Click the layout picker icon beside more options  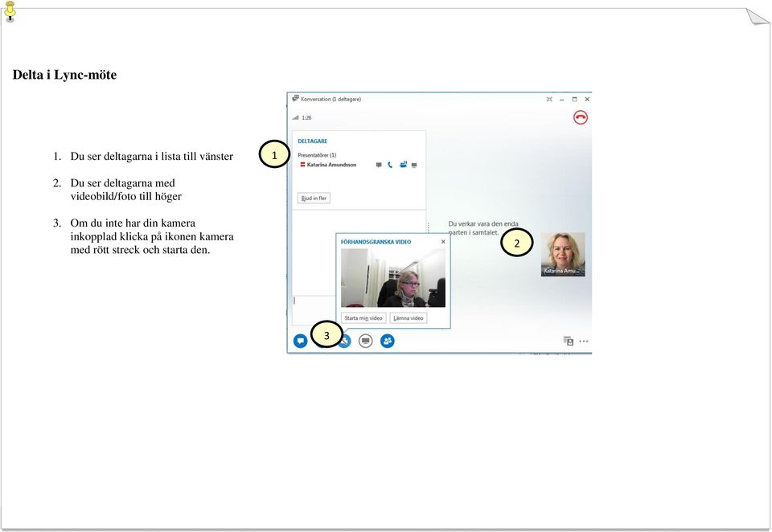coord(569,341)
